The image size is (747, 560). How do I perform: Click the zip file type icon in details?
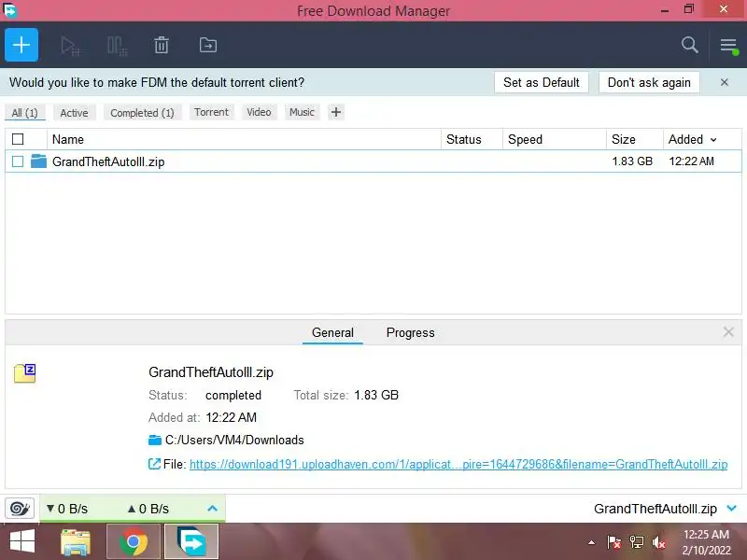tap(25, 373)
